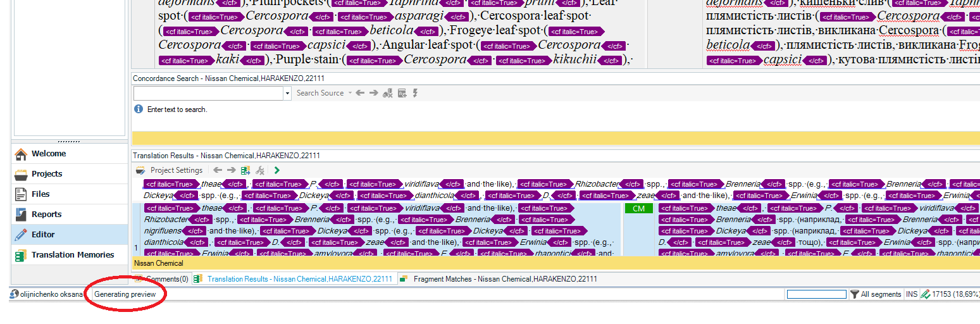The height and width of the screenshot is (324, 980).
Task: Switch to the Projects view
Action: click(x=47, y=174)
